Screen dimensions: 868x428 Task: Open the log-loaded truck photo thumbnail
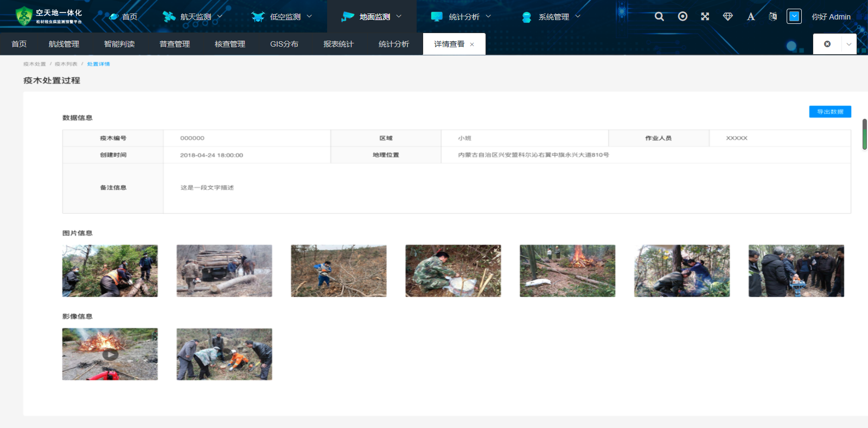coord(224,271)
